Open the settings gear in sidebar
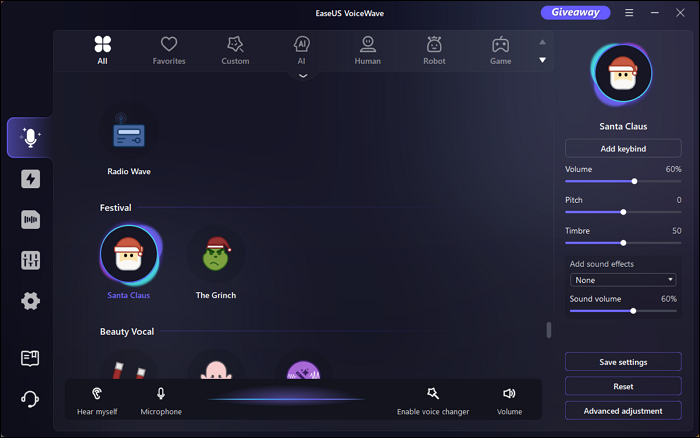Screen dimensions: 700x438 (30, 301)
